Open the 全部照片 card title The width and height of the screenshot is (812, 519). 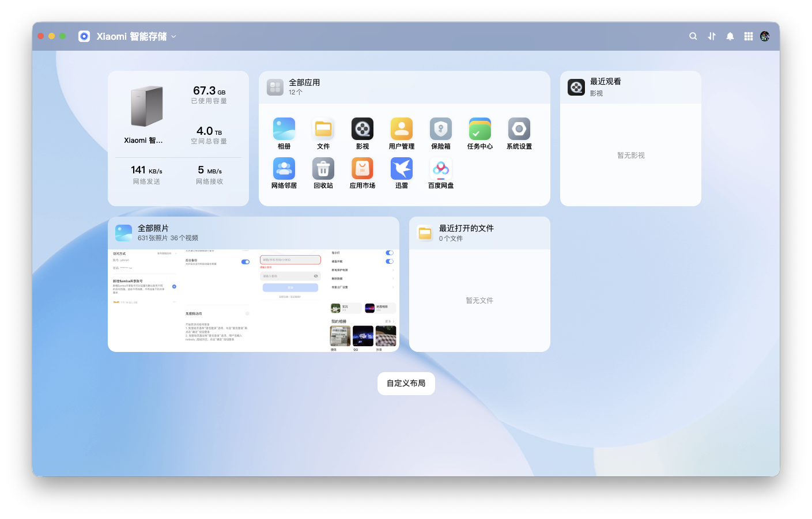153,228
